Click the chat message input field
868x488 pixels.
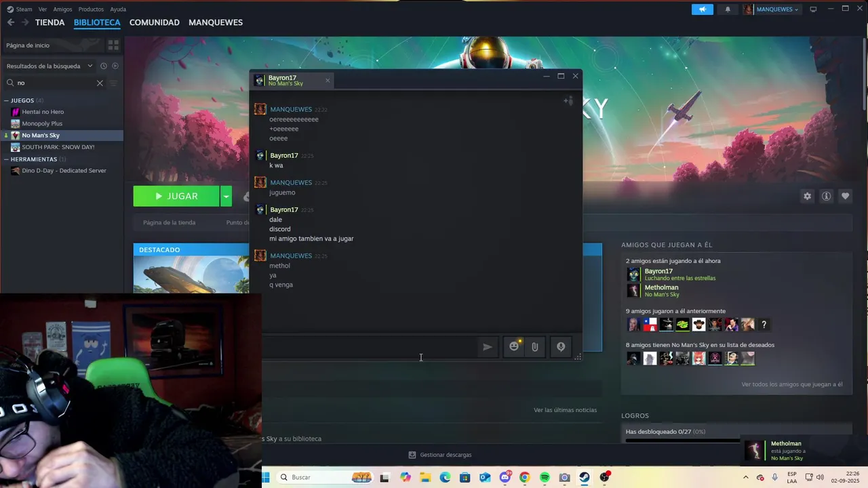(370, 347)
